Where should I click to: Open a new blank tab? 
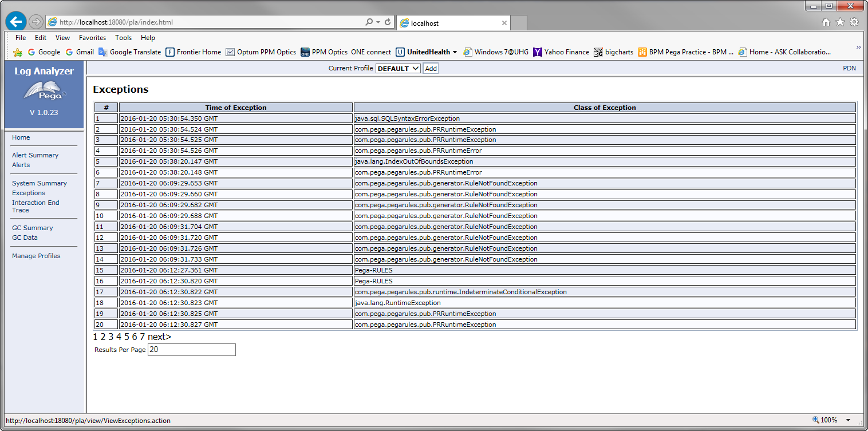(x=519, y=23)
